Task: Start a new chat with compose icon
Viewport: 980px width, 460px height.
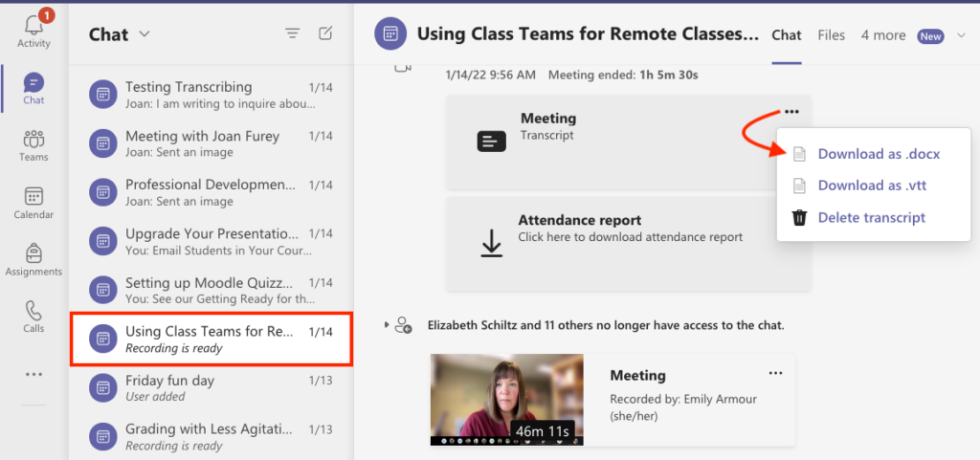Action: click(x=325, y=33)
